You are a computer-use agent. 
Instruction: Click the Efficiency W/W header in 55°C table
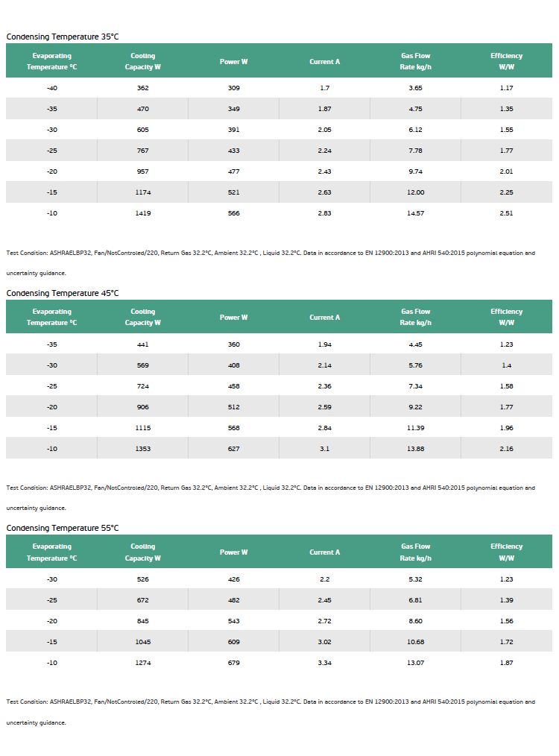click(x=507, y=552)
